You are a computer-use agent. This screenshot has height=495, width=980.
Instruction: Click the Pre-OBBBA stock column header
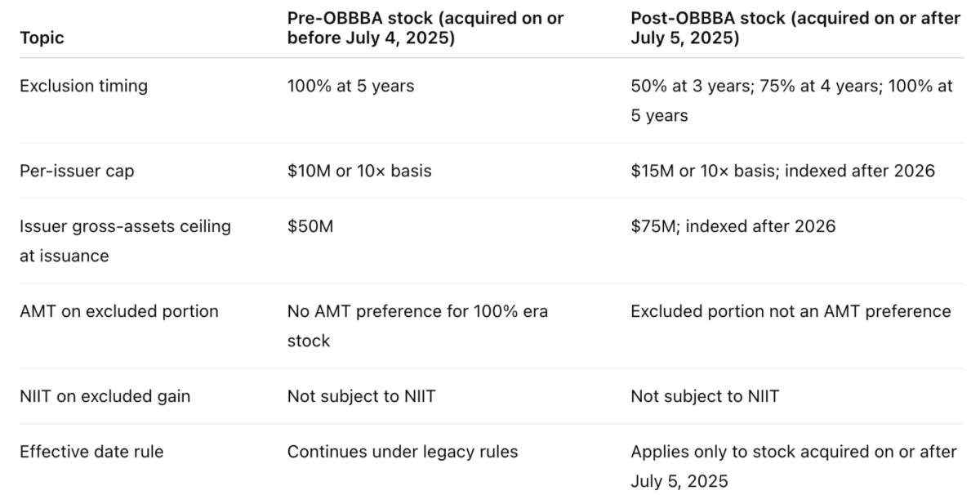(425, 28)
